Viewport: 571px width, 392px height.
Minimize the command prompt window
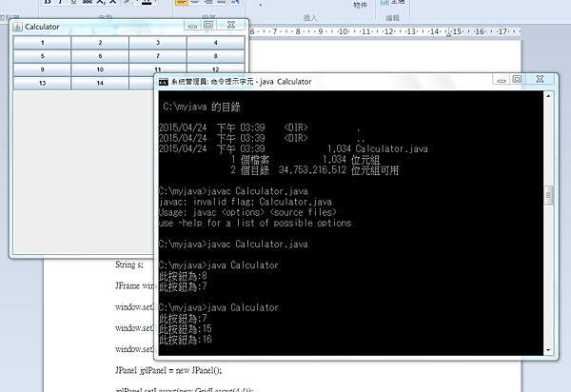(x=502, y=80)
